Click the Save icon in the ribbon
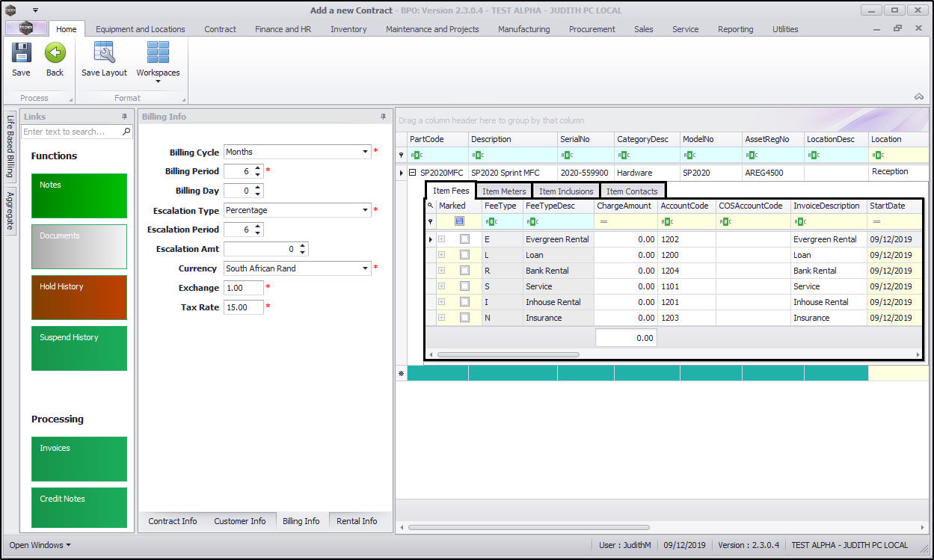The image size is (934, 560). pos(21,54)
